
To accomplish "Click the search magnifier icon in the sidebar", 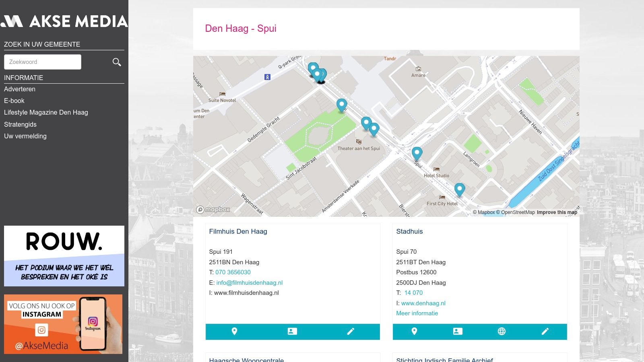I will point(116,62).
